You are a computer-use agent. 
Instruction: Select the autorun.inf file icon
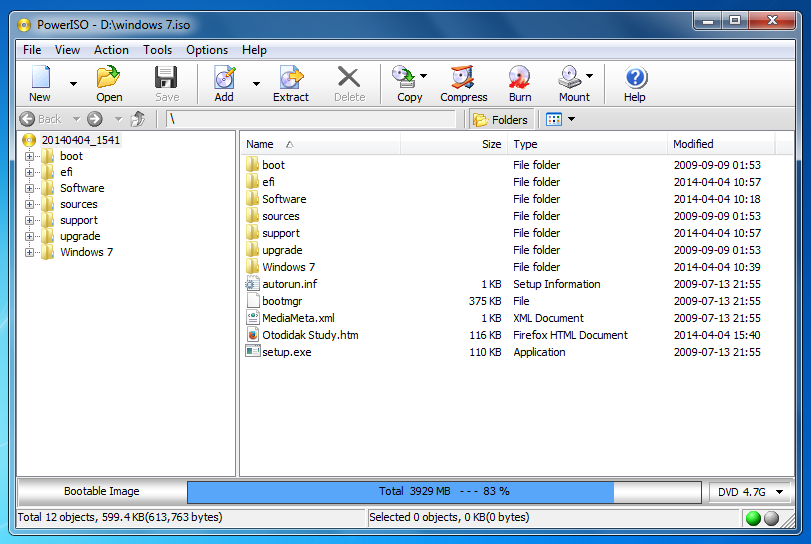pos(252,284)
